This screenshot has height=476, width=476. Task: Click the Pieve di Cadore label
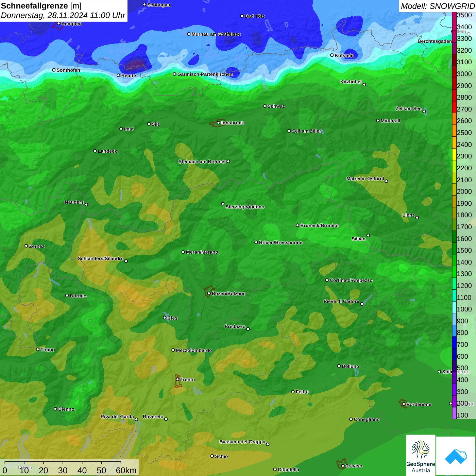pos(341,301)
